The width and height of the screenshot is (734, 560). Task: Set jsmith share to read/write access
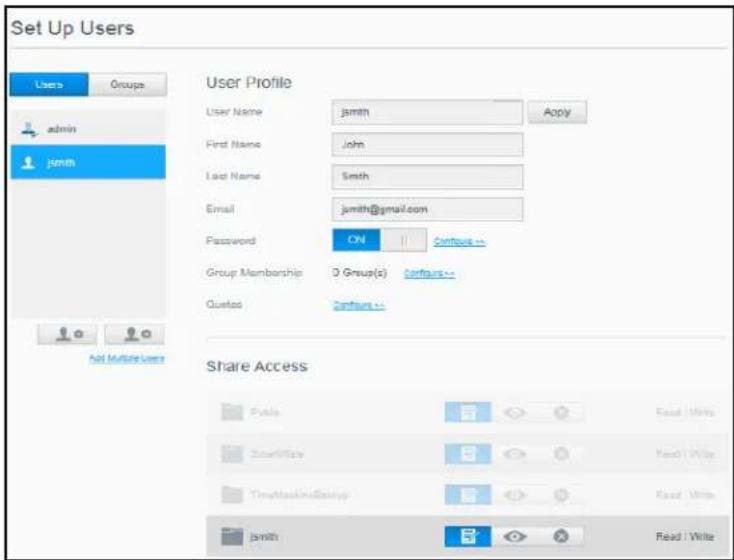(x=468, y=536)
